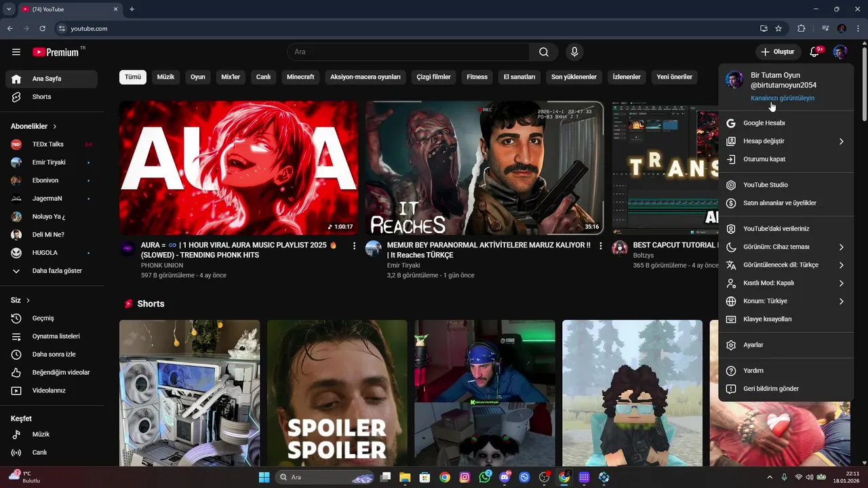Reload the page

coord(42,28)
